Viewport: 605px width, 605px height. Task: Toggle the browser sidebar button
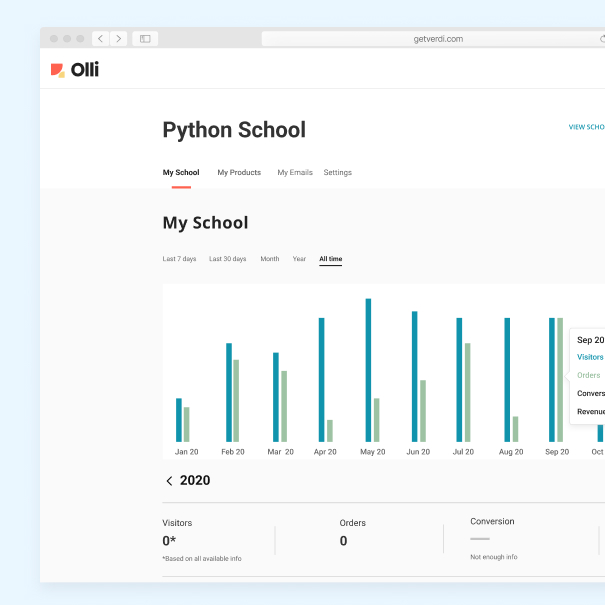145,39
